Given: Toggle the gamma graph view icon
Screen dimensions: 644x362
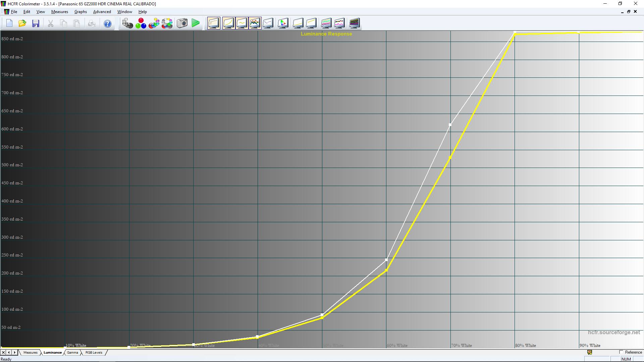Looking at the screenshot, I should (242, 23).
